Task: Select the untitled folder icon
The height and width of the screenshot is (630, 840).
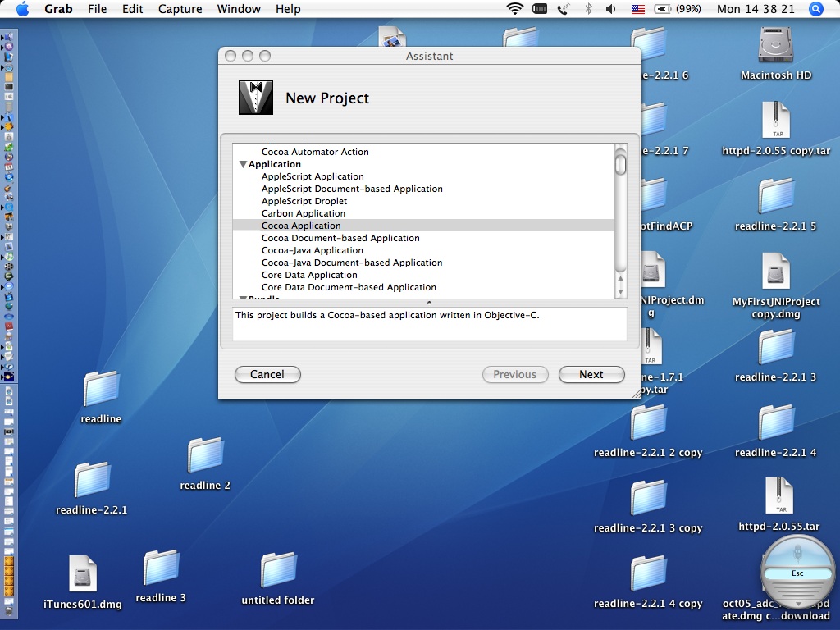Action: (x=278, y=570)
